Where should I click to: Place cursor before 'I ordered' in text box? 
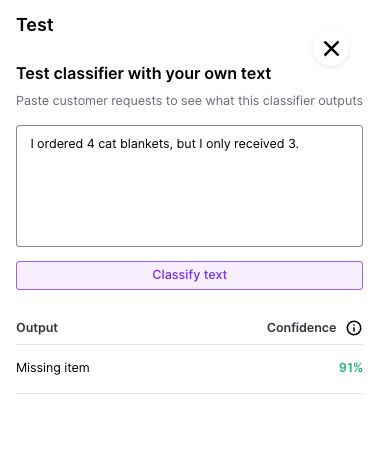30,144
